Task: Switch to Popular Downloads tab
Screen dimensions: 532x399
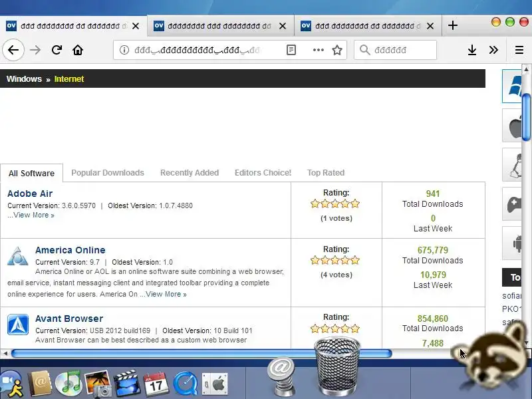Action: coord(108,173)
